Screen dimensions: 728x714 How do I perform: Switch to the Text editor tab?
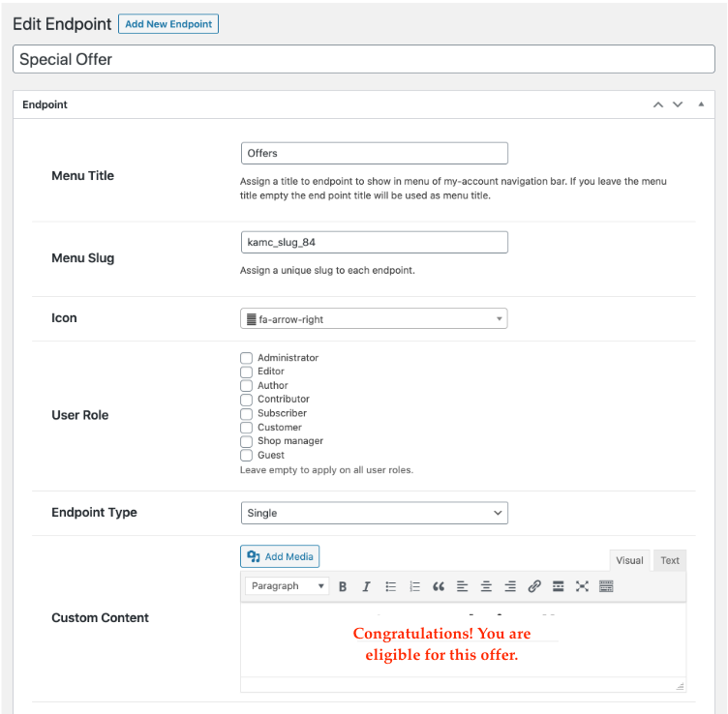pyautogui.click(x=670, y=560)
